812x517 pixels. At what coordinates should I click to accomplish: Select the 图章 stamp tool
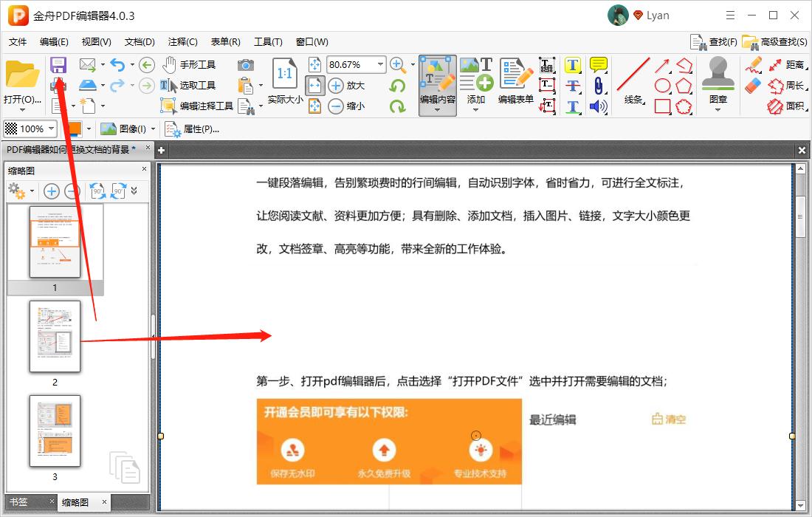tap(716, 81)
